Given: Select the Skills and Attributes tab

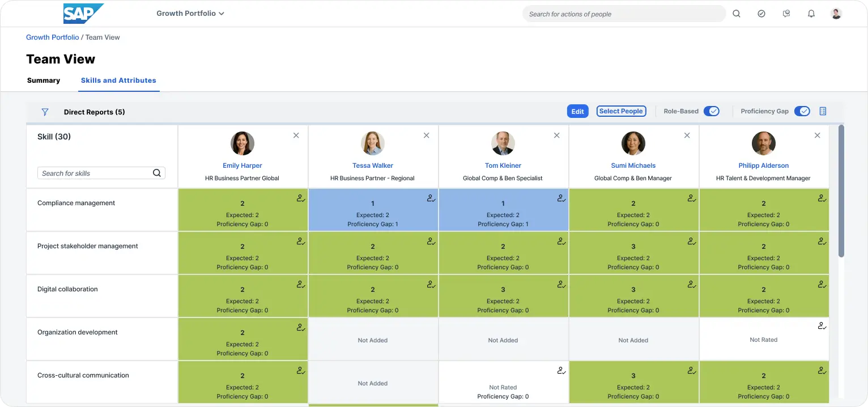Looking at the screenshot, I should pyautogui.click(x=118, y=80).
